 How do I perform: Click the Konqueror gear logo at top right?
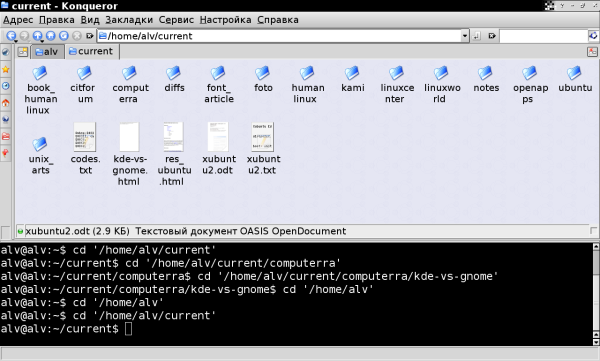pos(593,36)
